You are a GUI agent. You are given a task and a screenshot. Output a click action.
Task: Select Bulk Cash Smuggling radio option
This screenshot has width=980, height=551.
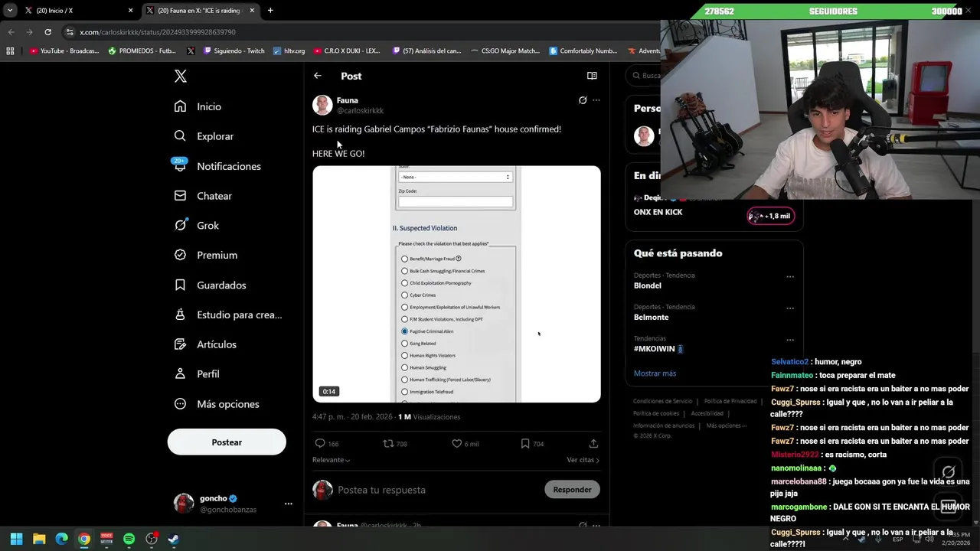(404, 271)
